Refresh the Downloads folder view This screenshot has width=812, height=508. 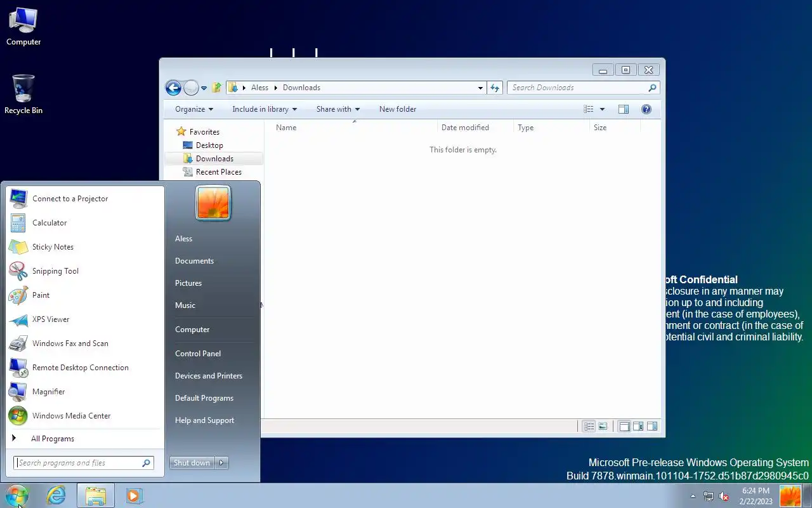pos(495,88)
